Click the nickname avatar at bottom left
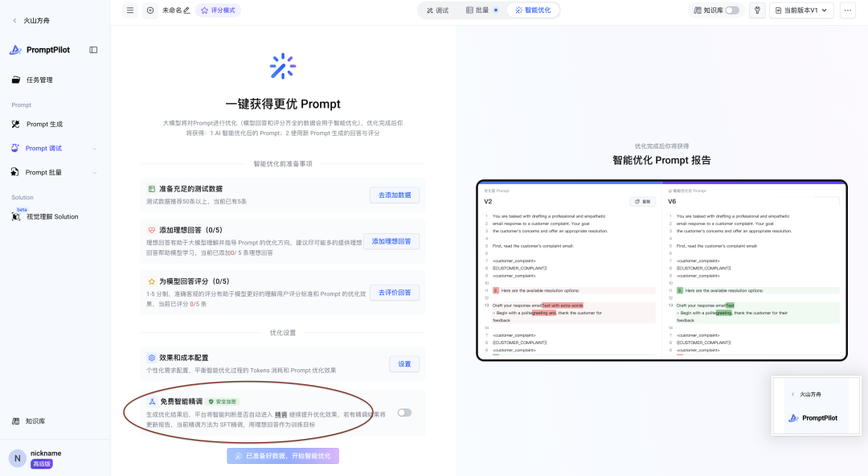The width and height of the screenshot is (868, 476). [18, 456]
